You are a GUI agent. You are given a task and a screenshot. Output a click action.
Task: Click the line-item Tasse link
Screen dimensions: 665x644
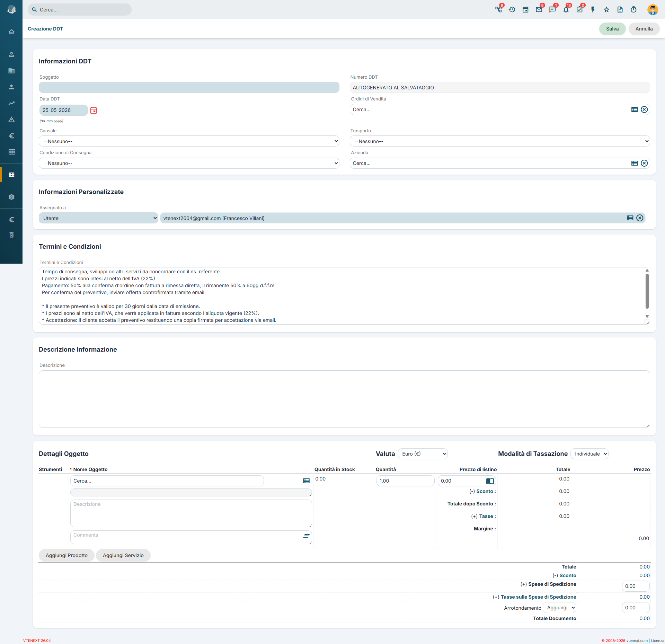click(x=486, y=516)
